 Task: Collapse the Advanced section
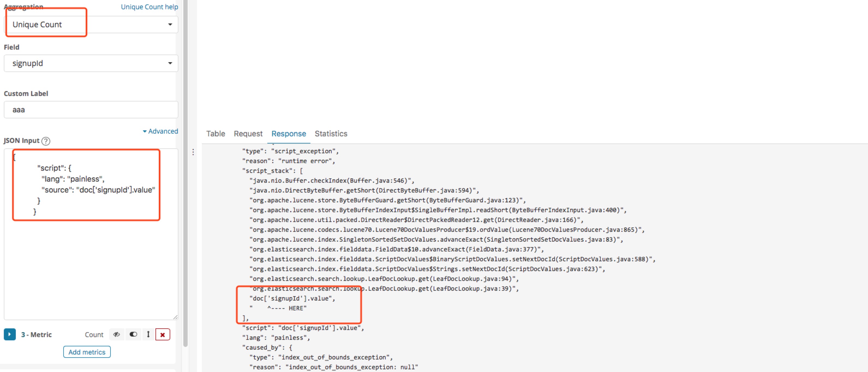(160, 131)
